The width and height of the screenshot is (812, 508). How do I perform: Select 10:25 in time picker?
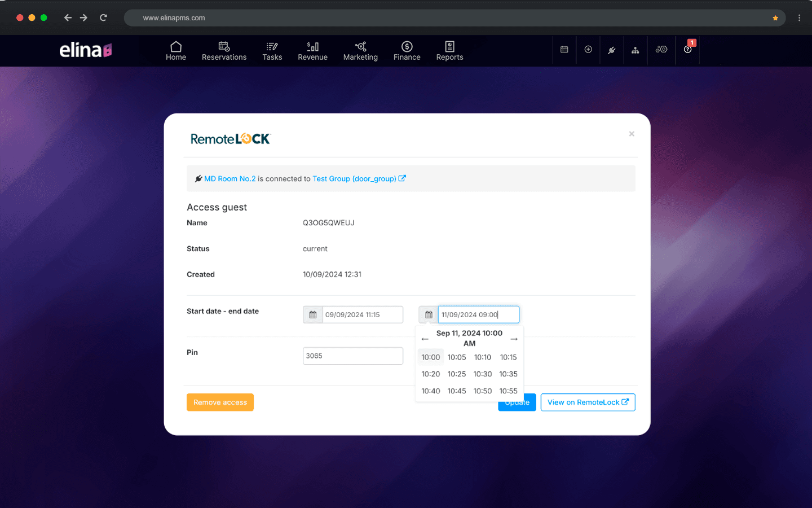(457, 374)
